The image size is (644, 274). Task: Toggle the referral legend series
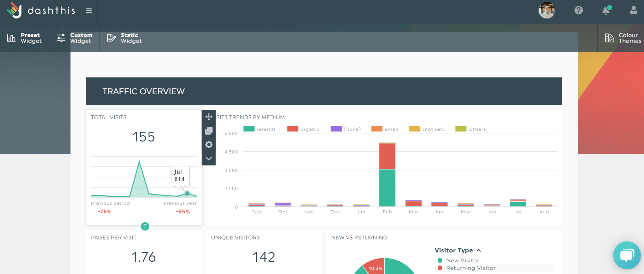click(x=259, y=129)
